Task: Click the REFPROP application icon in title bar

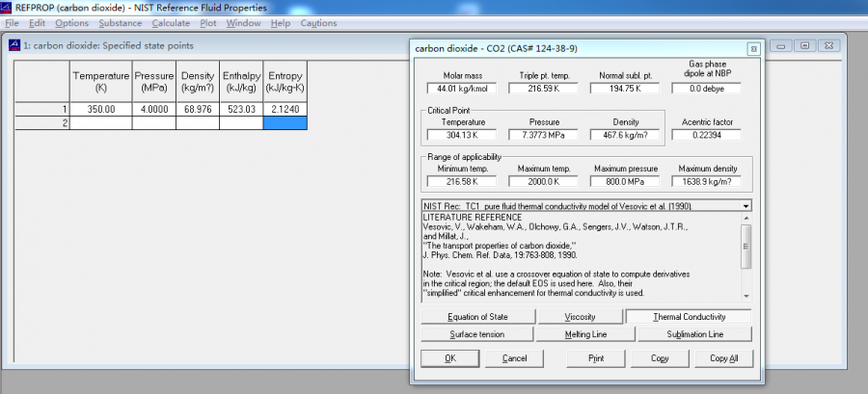Action: [x=7, y=8]
